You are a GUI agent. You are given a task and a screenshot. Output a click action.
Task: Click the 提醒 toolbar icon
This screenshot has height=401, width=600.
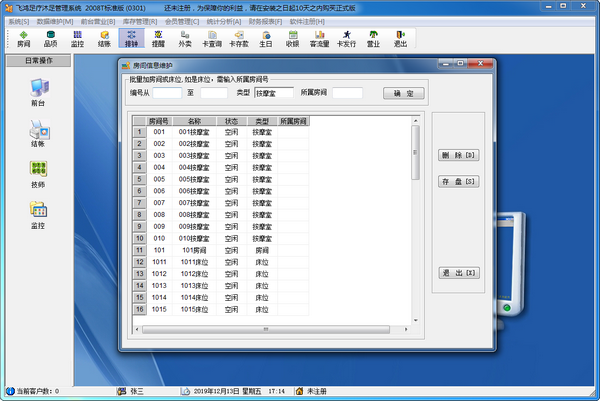[158, 39]
